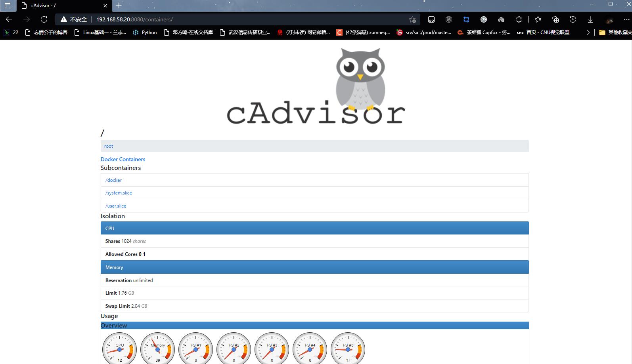Click the root breadcrumb link

pyautogui.click(x=109, y=146)
